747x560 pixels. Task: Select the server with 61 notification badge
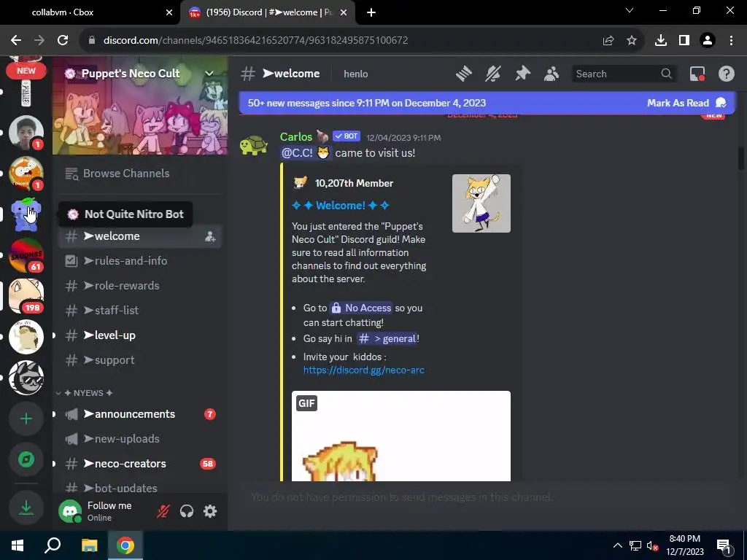(x=26, y=255)
